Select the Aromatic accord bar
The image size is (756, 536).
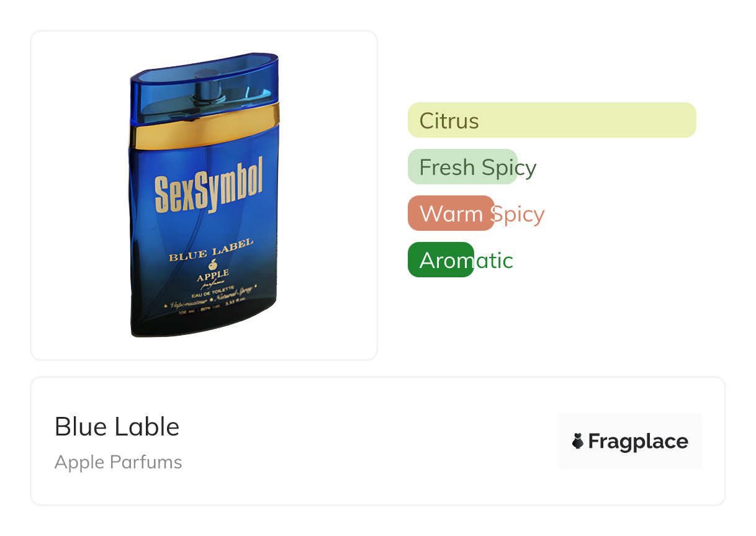[441, 260]
